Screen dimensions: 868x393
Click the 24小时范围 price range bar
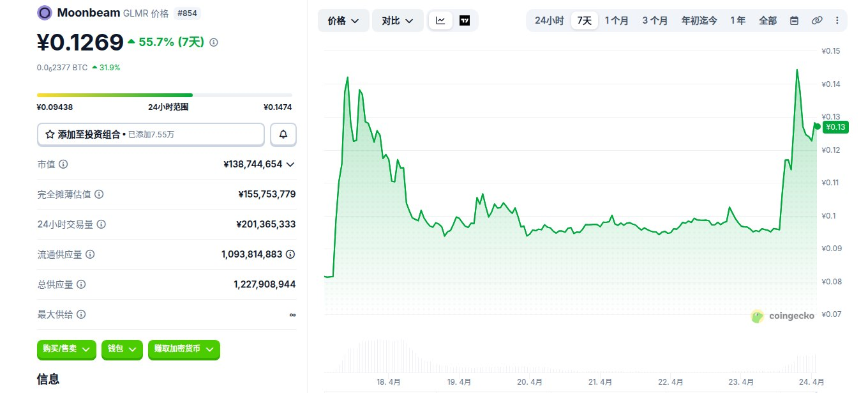coord(165,95)
